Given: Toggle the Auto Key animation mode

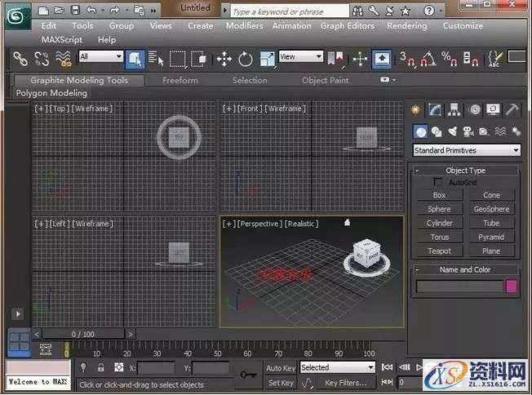Looking at the screenshot, I should 281,368.
